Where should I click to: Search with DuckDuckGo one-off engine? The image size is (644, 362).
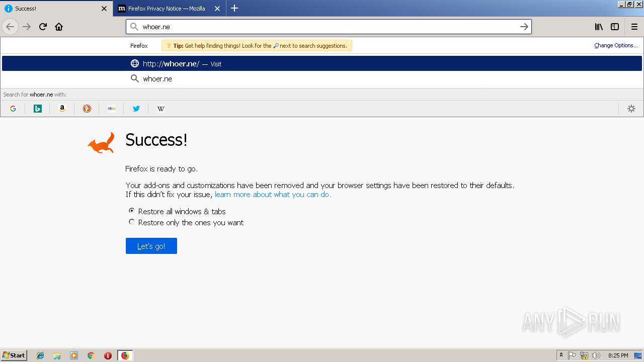point(87,109)
